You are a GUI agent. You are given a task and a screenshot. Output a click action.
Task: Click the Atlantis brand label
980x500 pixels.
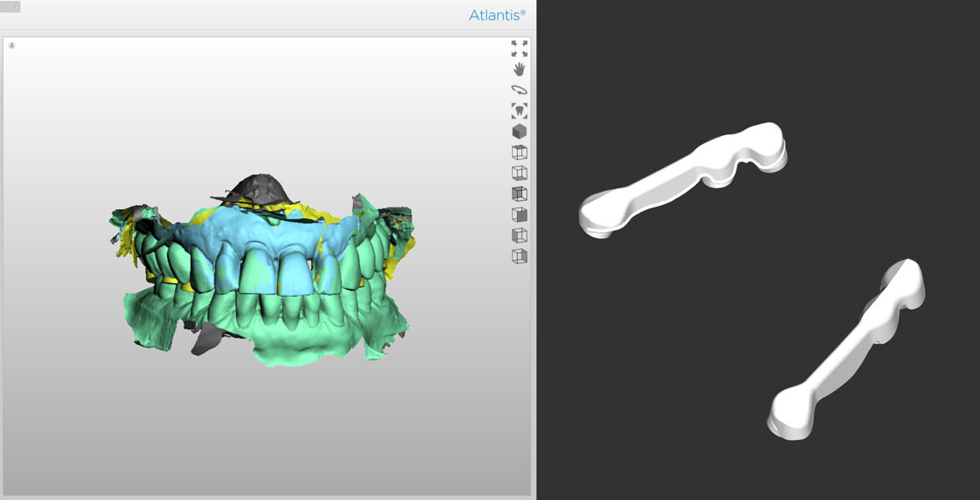point(496,14)
